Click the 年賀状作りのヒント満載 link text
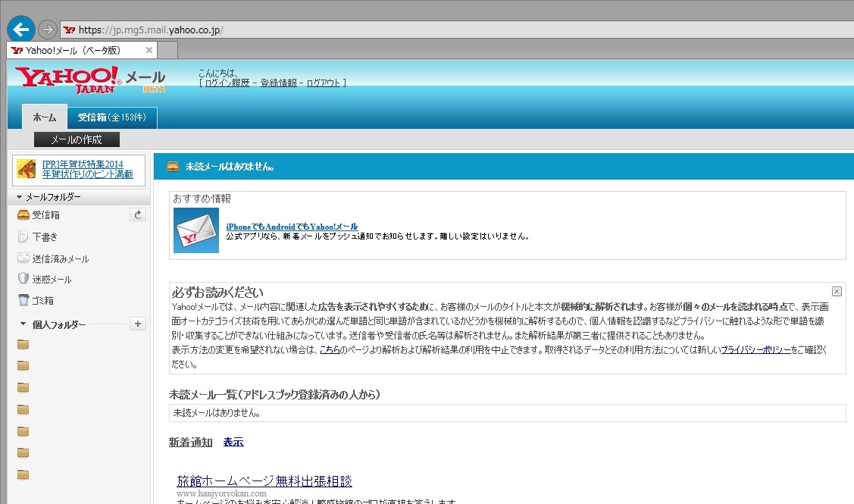The image size is (854, 504). (x=88, y=174)
